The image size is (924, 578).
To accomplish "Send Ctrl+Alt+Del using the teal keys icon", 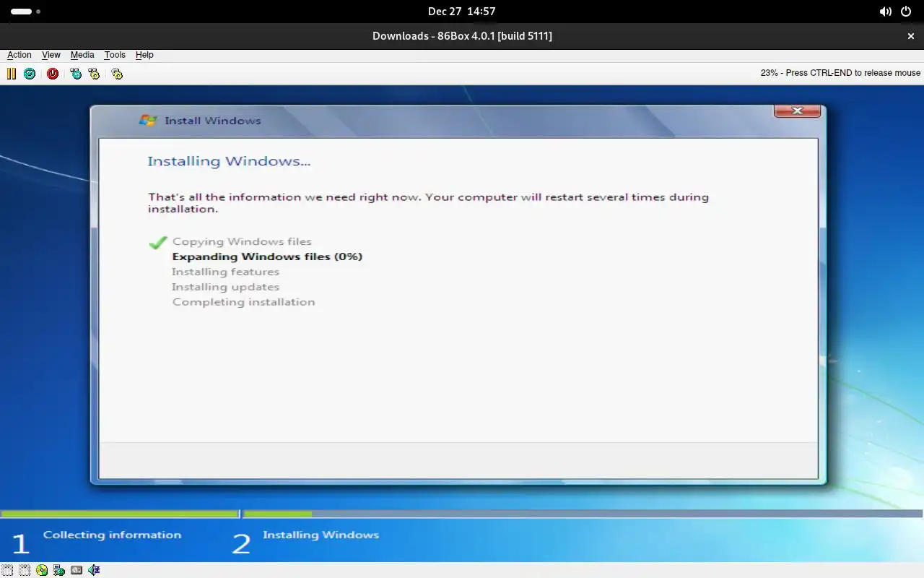I will click(76, 74).
